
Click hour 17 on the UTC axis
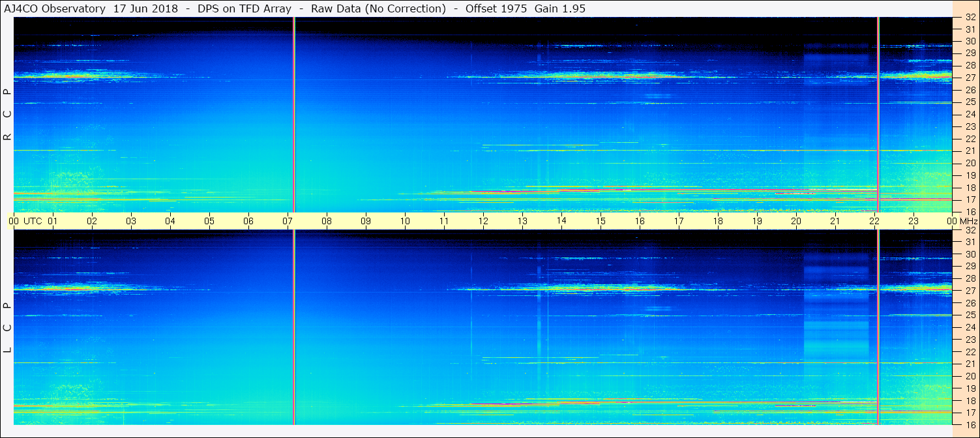coord(679,221)
